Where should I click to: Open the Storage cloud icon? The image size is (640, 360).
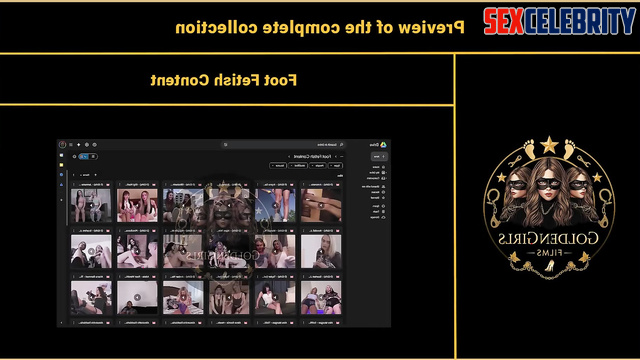pos(383,218)
